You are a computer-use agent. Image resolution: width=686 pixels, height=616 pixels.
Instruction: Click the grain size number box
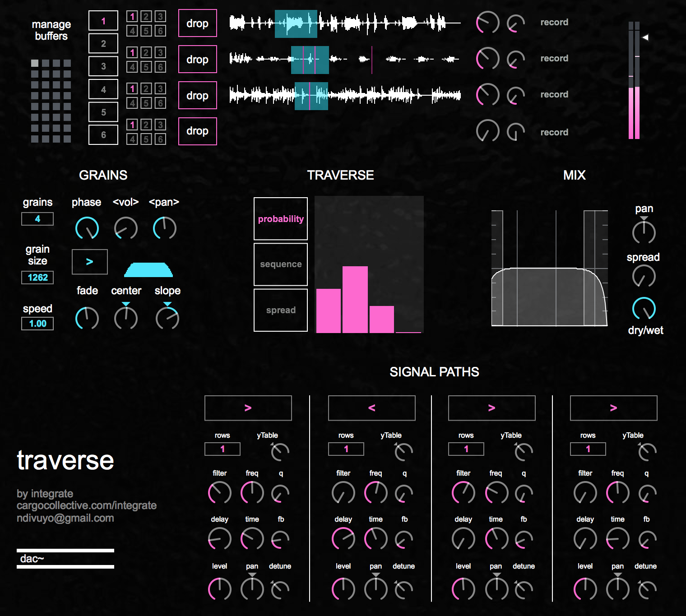pos(37,278)
